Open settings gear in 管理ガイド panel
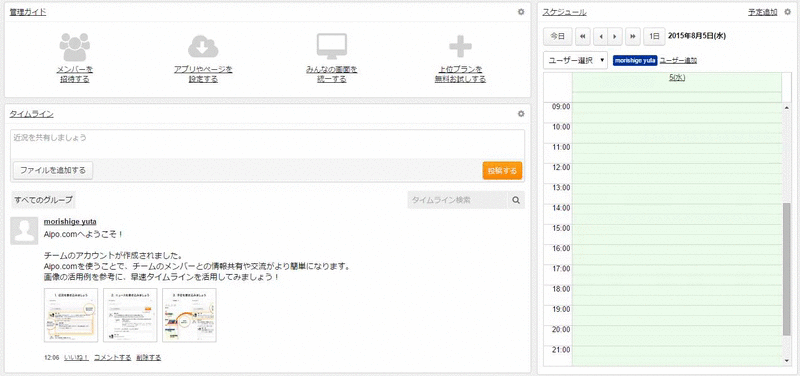Screen dimensions: 800x376 click(520, 12)
